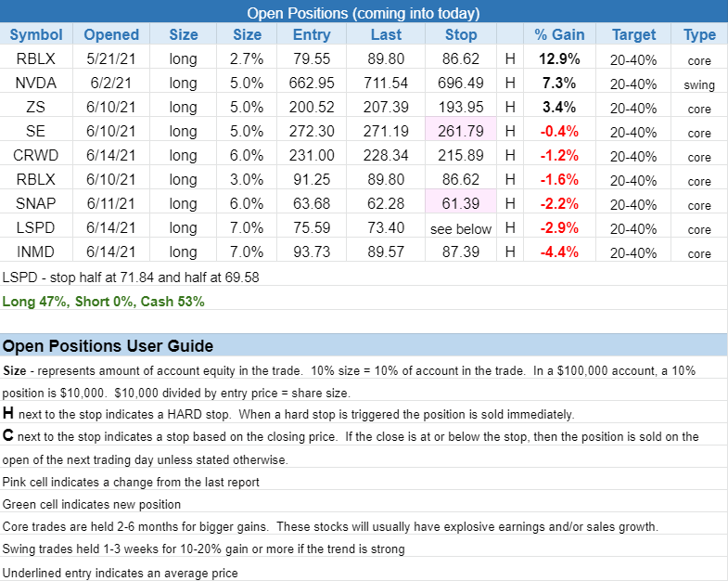Click entry price 93.73

[x=312, y=252]
